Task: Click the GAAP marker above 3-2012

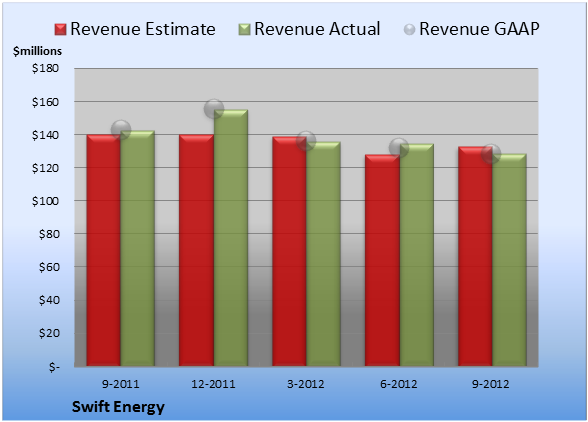Action: (x=306, y=141)
